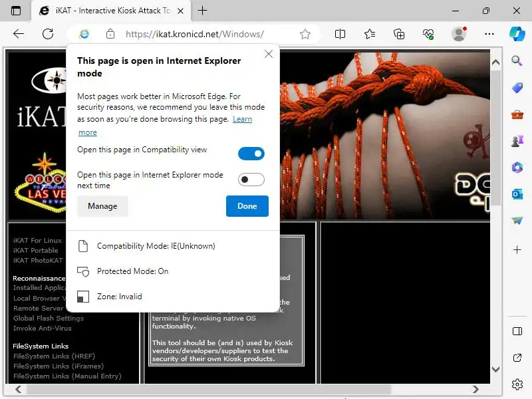This screenshot has height=399, width=532.
Task: Launch Copilot icon in toolbar
Action: coord(517,34)
